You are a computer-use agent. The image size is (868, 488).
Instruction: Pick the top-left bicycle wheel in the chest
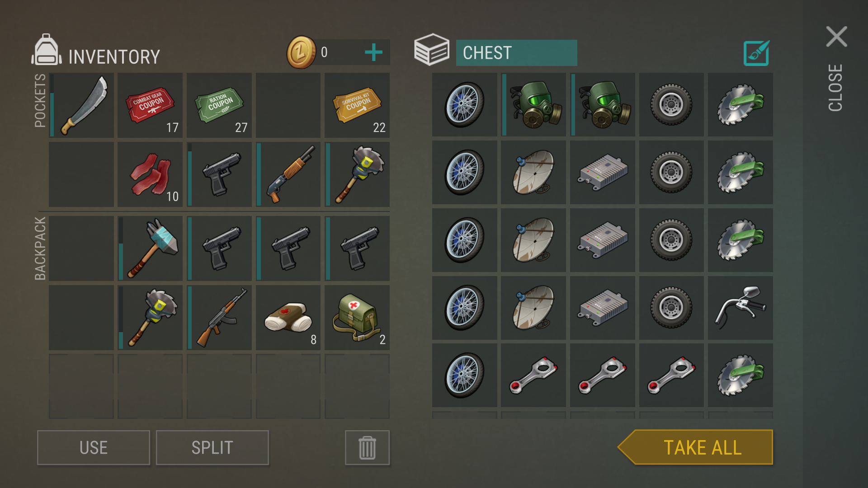pyautogui.click(x=464, y=104)
